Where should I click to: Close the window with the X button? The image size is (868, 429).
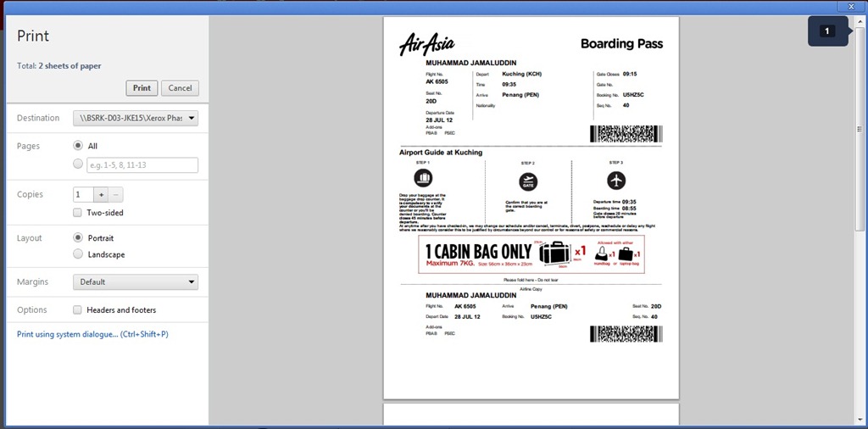tap(851, 6)
